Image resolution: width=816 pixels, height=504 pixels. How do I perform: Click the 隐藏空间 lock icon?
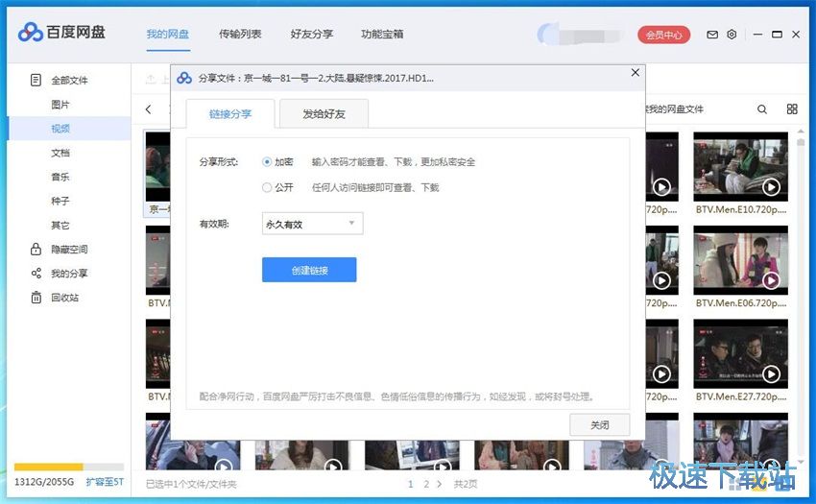click(36, 249)
